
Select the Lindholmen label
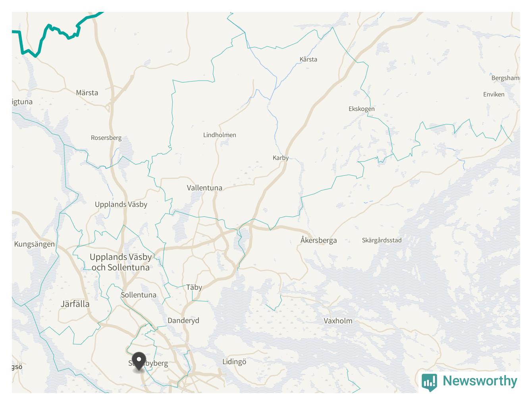coord(220,135)
